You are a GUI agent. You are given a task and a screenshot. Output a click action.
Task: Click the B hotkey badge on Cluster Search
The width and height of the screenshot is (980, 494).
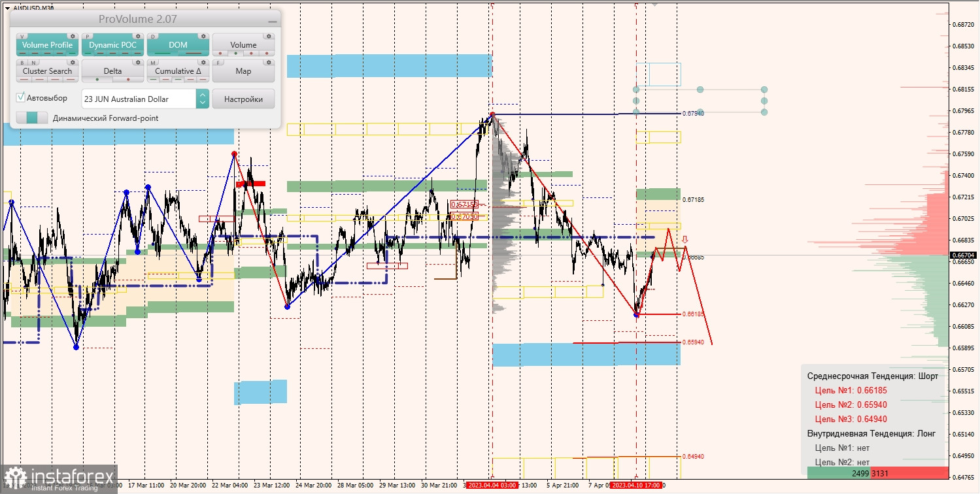point(22,63)
